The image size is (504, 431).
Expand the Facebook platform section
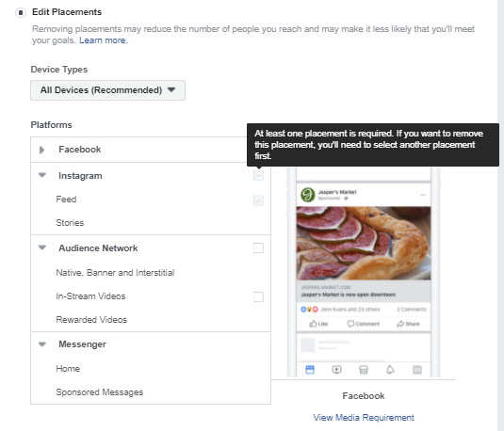[x=41, y=150]
